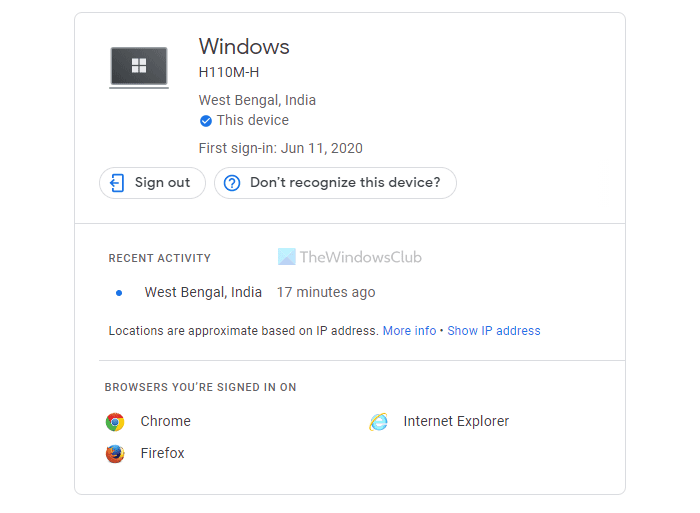Image resolution: width=700 pixels, height=513 pixels.
Task: Click the Windows laptop device icon
Action: pyautogui.click(x=139, y=67)
